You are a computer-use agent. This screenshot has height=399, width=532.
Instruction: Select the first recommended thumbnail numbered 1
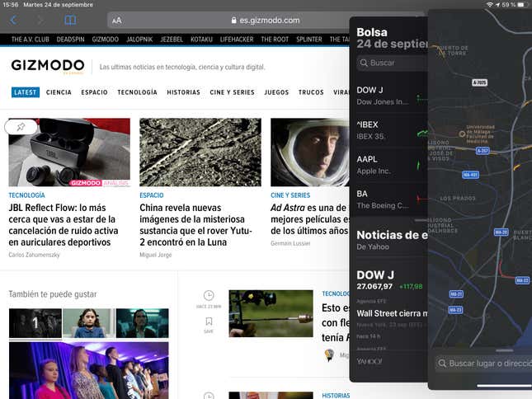tap(35, 323)
